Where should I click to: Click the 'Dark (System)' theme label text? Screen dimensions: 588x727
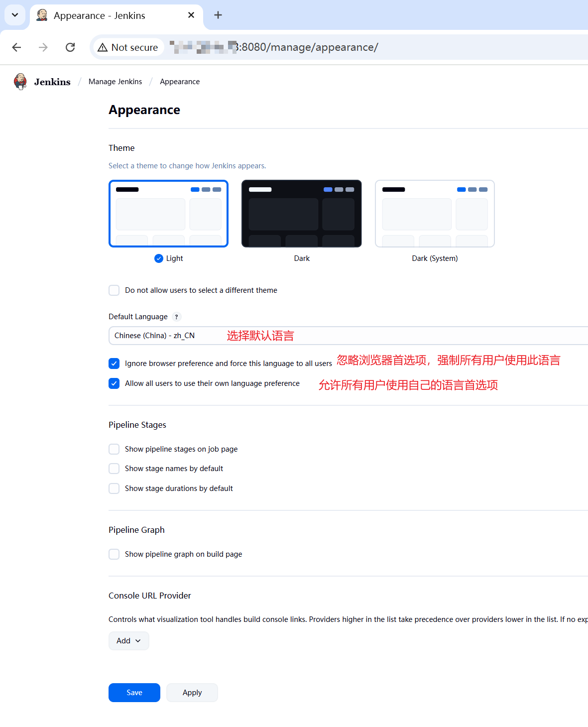[435, 258]
